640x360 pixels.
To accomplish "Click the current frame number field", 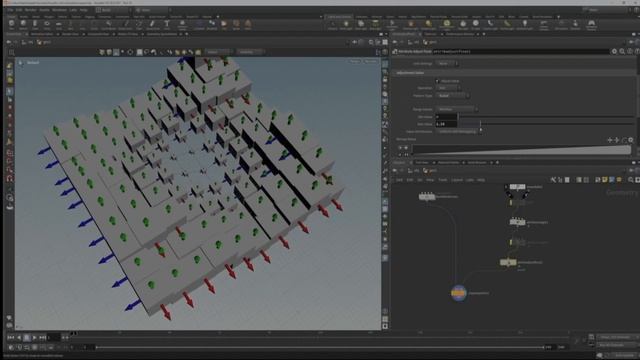I will [x=53, y=338].
